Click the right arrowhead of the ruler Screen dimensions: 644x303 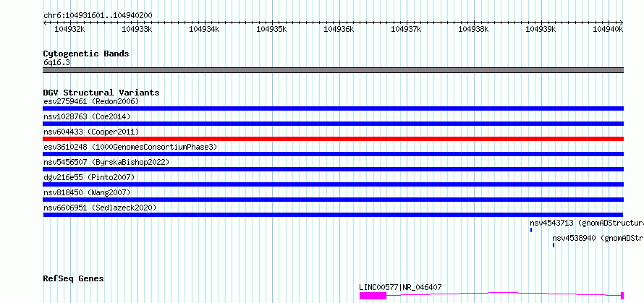coord(622,22)
